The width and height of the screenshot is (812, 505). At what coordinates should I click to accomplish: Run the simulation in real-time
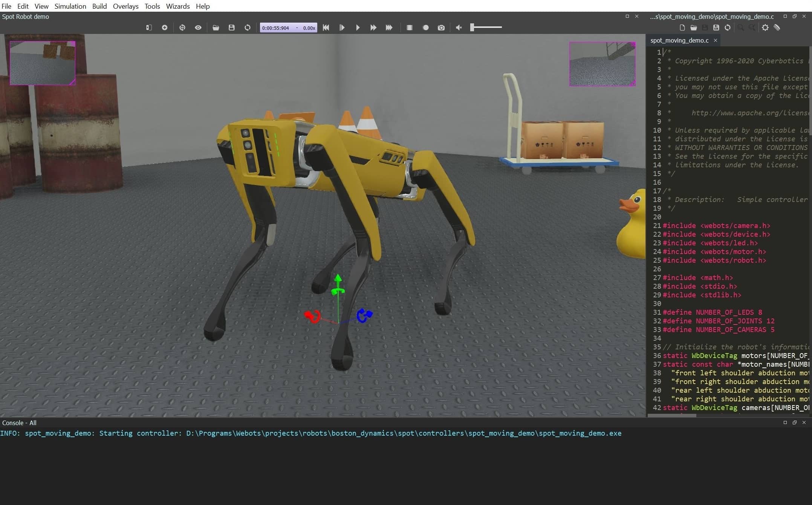pyautogui.click(x=358, y=28)
